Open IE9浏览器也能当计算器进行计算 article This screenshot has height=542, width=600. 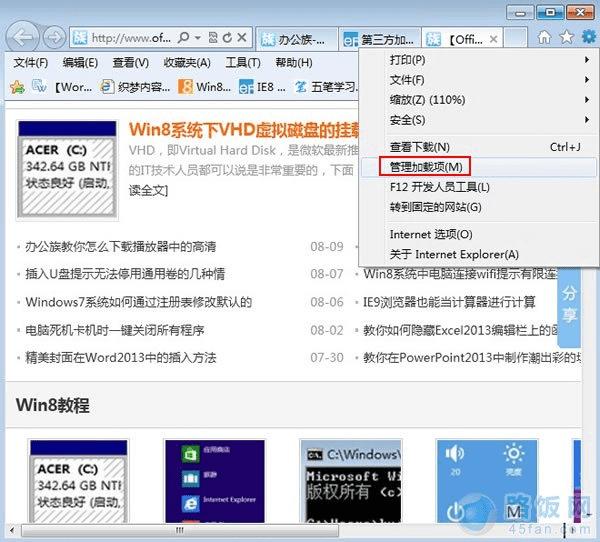click(x=449, y=302)
